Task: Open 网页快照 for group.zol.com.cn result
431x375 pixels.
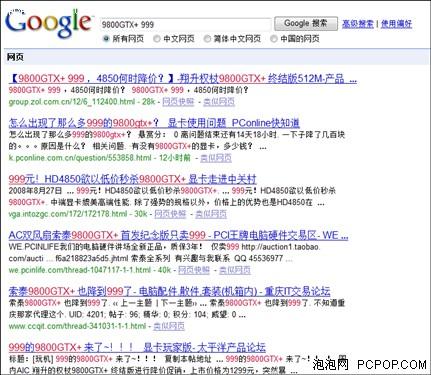Action: tap(178, 102)
